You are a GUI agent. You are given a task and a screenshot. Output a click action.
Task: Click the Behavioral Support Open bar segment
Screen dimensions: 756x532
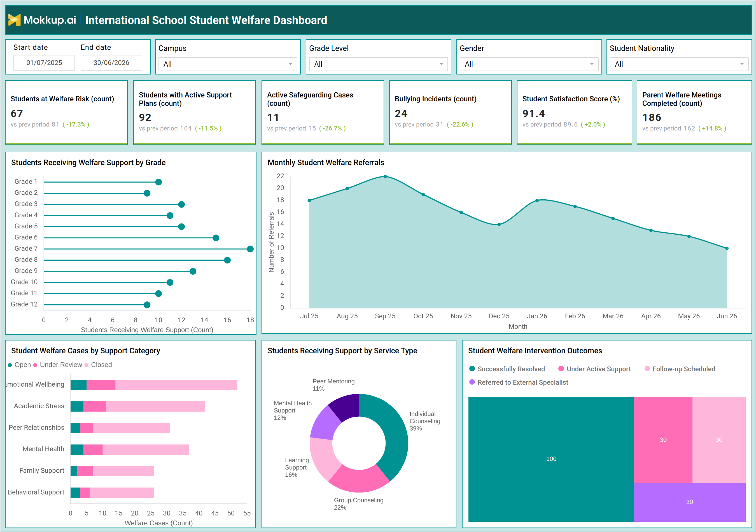tap(75, 493)
